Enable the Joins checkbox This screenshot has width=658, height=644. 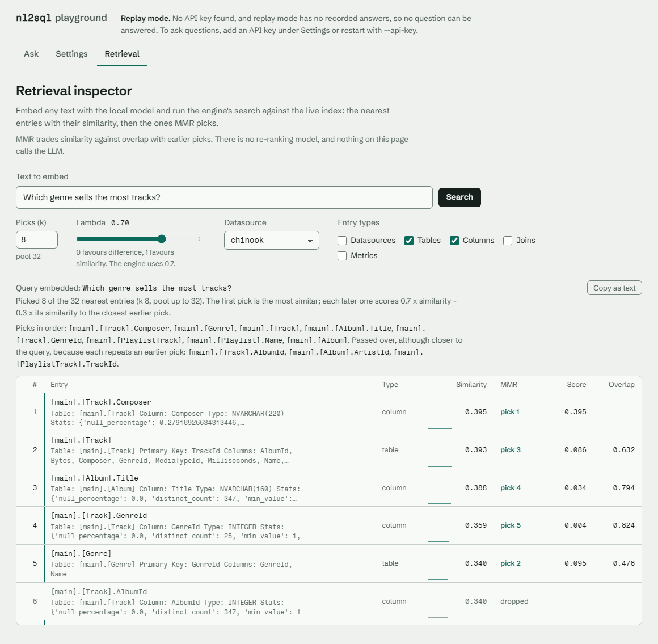[x=508, y=241]
